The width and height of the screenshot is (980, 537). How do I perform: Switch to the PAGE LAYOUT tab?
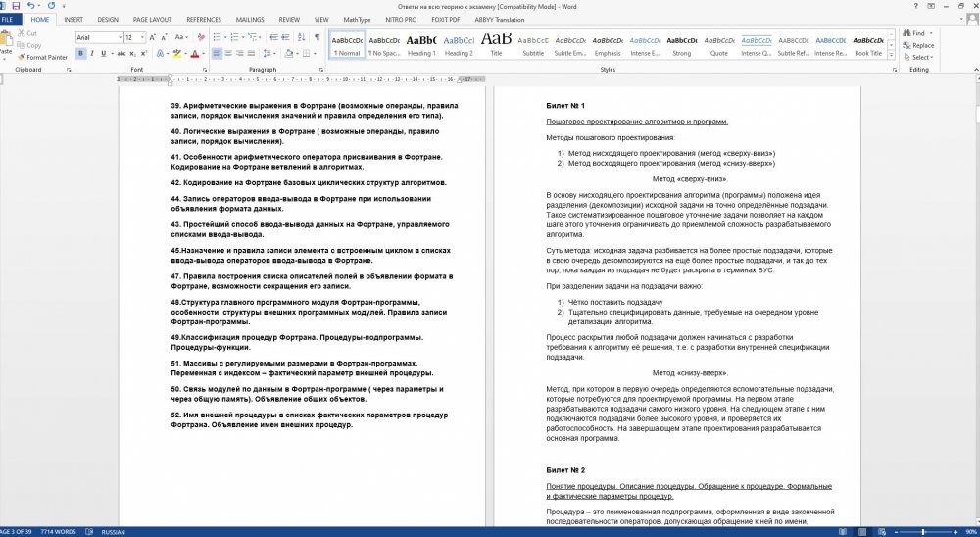point(152,19)
